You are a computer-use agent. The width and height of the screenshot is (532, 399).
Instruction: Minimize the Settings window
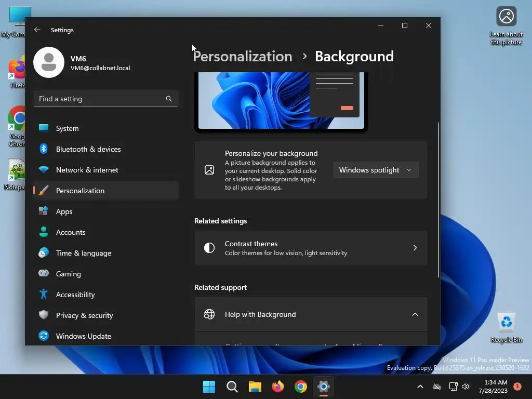[381, 25]
